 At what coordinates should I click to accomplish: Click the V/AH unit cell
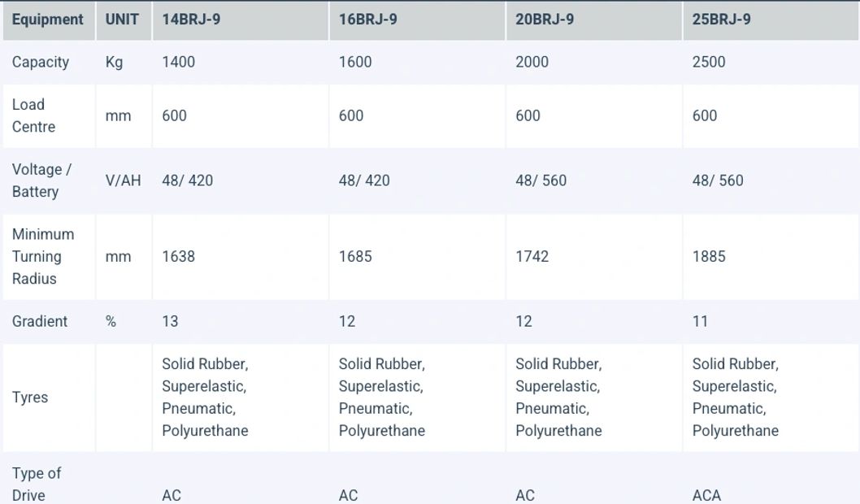click(123, 180)
